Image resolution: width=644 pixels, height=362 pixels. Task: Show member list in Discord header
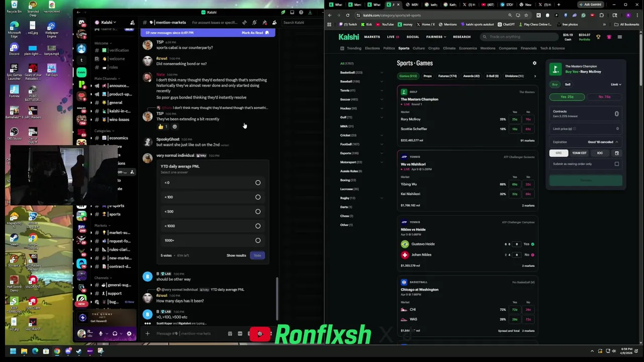click(x=274, y=23)
